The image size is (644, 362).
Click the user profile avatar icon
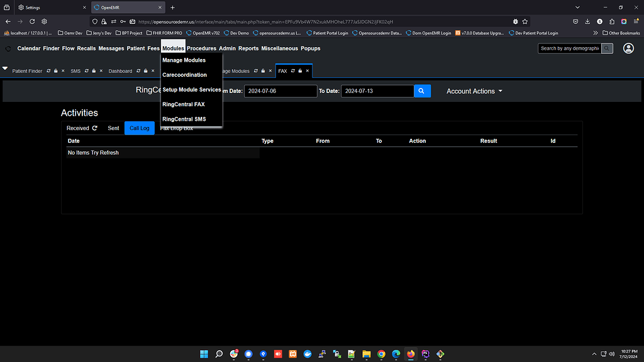pos(628,48)
